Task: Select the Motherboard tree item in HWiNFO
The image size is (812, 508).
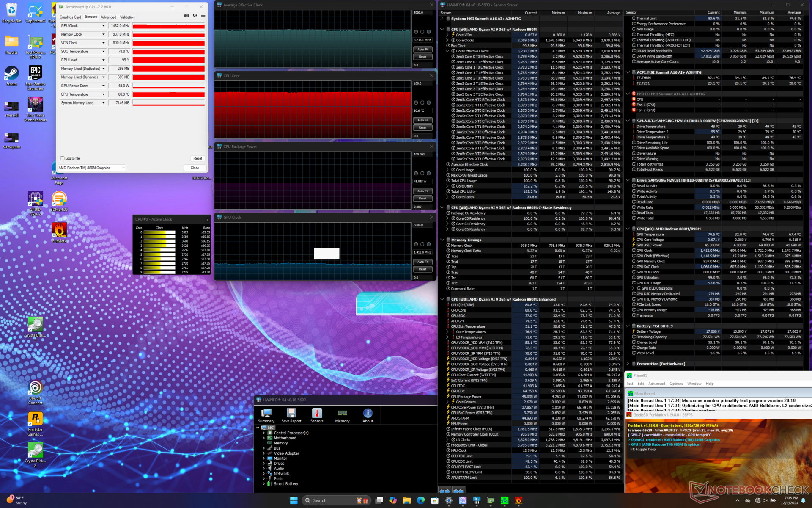Action: [285, 438]
